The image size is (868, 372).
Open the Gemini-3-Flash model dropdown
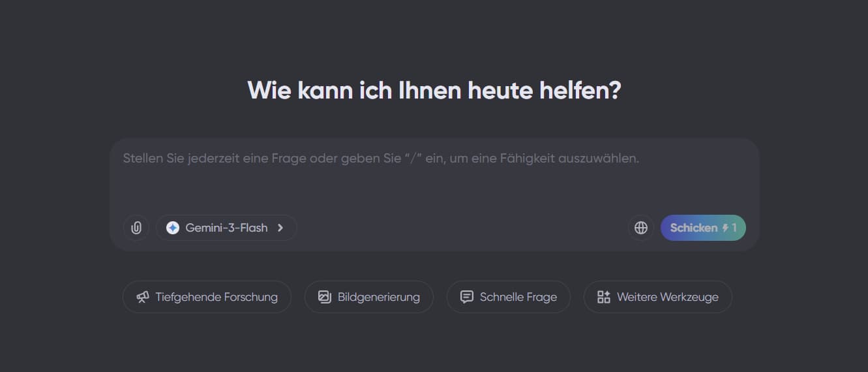click(226, 228)
